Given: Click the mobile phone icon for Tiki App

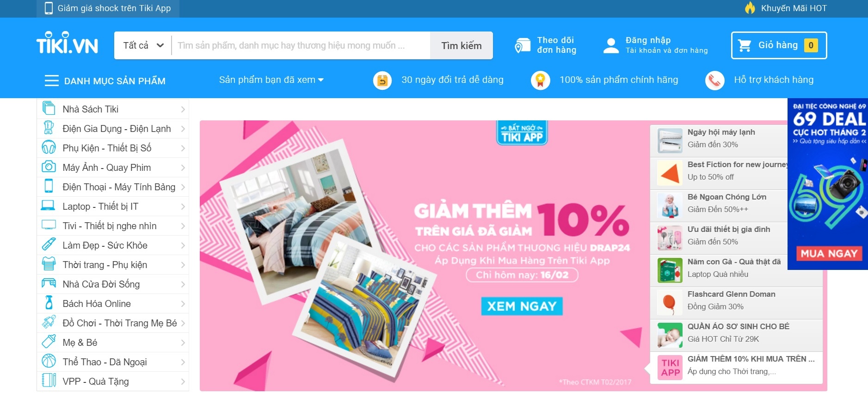Looking at the screenshot, I should [x=49, y=8].
